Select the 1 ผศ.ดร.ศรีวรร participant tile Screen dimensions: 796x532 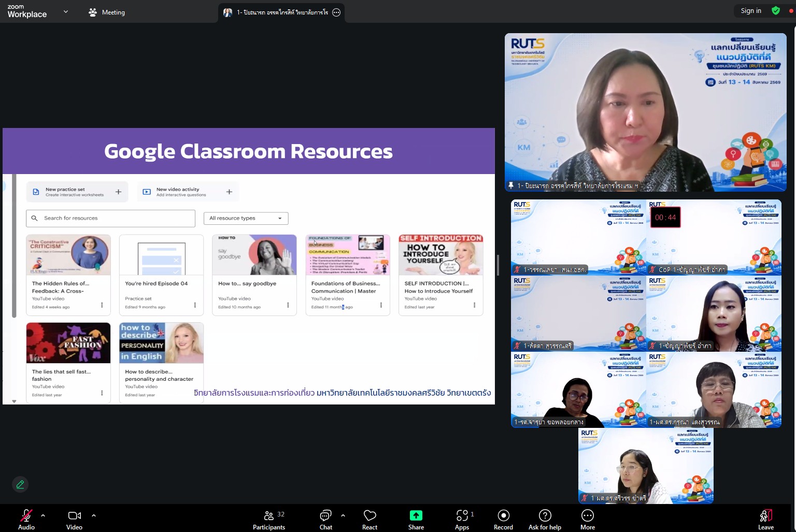646,466
